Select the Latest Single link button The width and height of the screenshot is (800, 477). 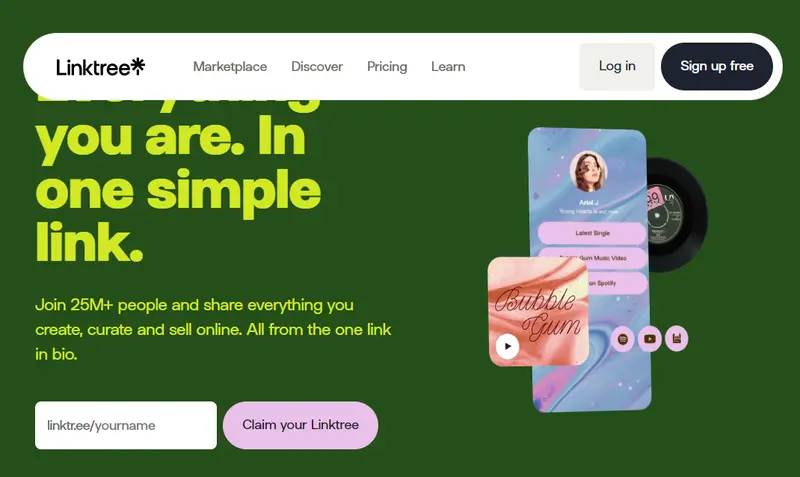[592, 233]
